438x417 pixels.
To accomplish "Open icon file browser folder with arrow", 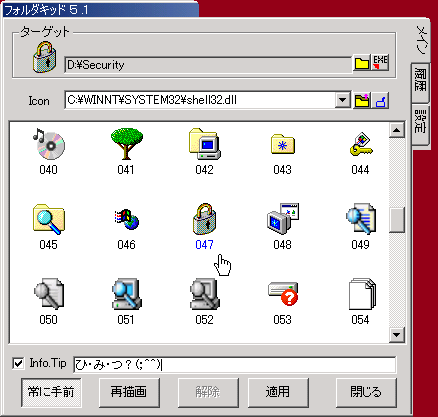I will [x=362, y=100].
